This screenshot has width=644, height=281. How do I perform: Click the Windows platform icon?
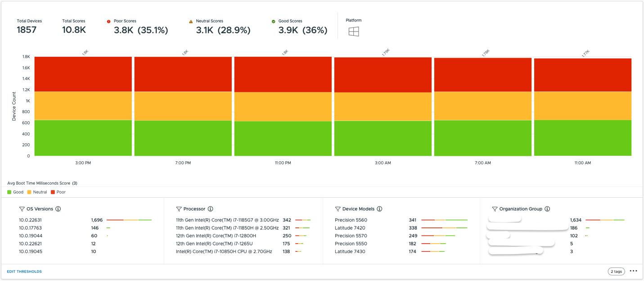pos(354,31)
